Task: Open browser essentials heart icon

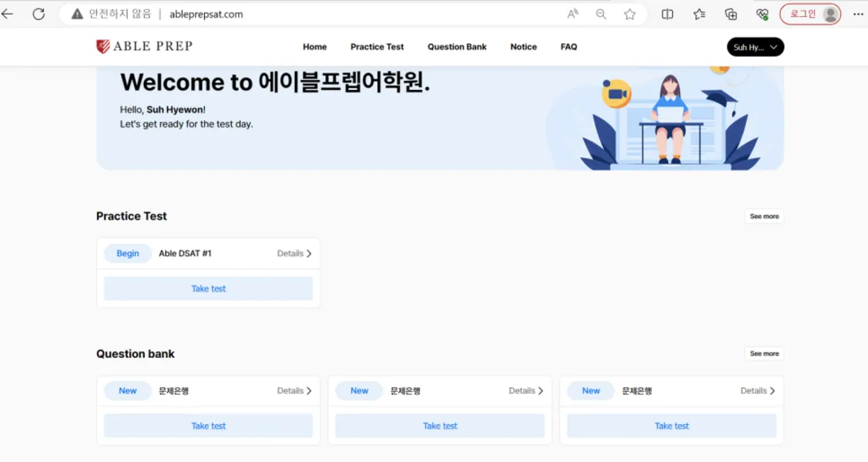Action: pos(762,15)
